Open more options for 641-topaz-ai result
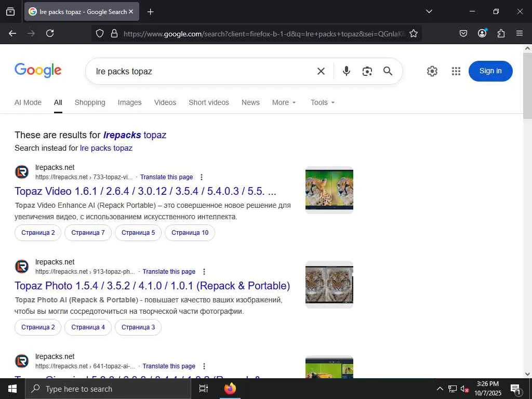The height and width of the screenshot is (399, 532). [x=204, y=366]
